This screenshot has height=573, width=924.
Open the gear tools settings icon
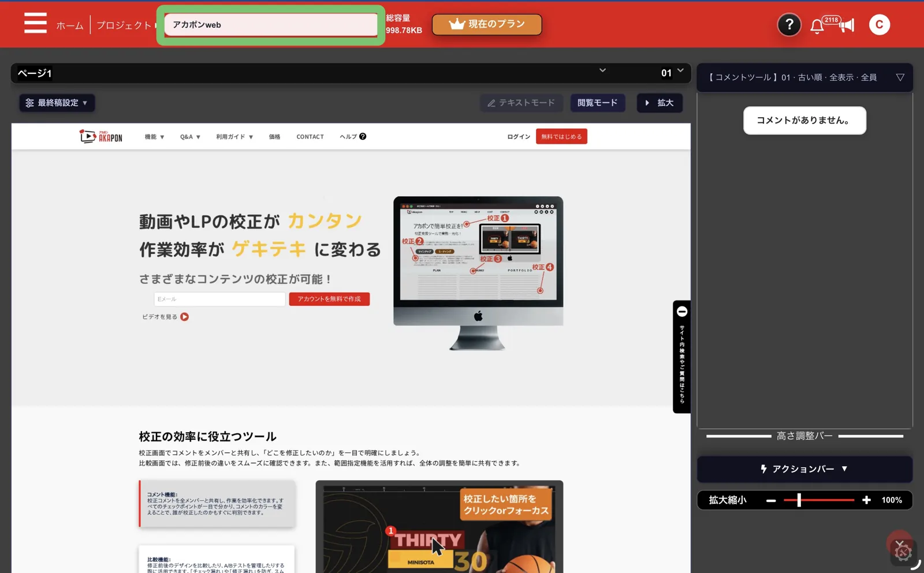point(903,553)
